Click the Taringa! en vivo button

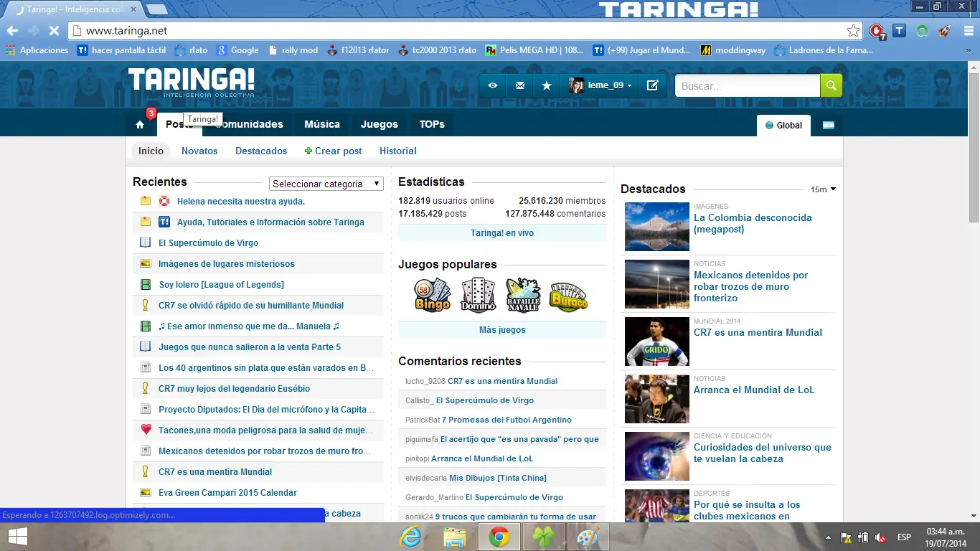(x=502, y=233)
